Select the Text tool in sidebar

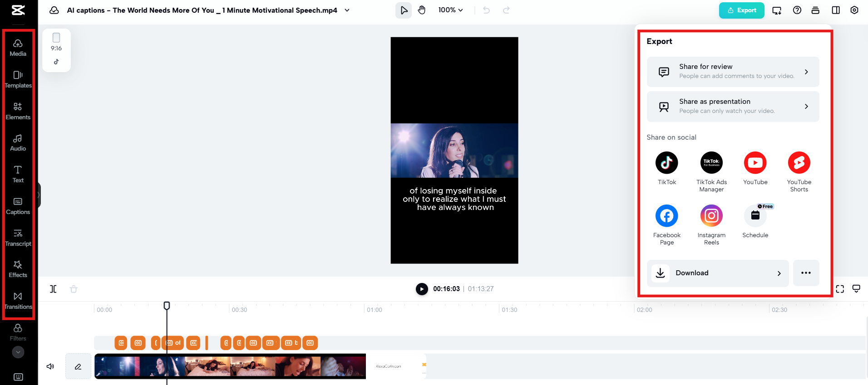click(18, 174)
